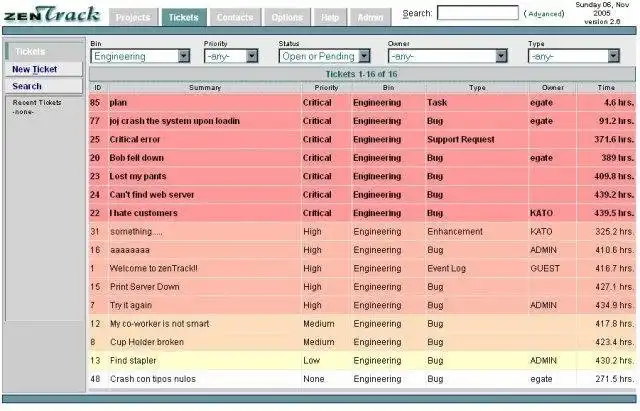Expand the Owner filter dropdown
Viewport: 640px width, 411px height.
click(448, 56)
